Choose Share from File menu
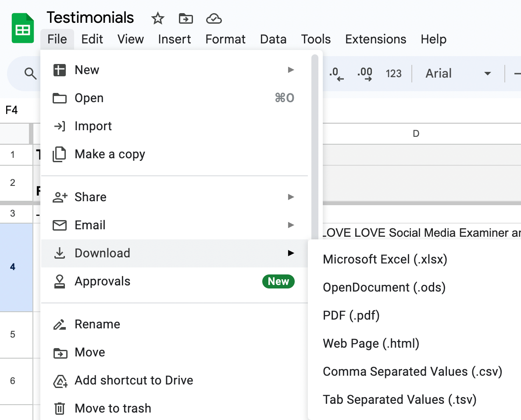The width and height of the screenshot is (521, 420). coord(175,197)
